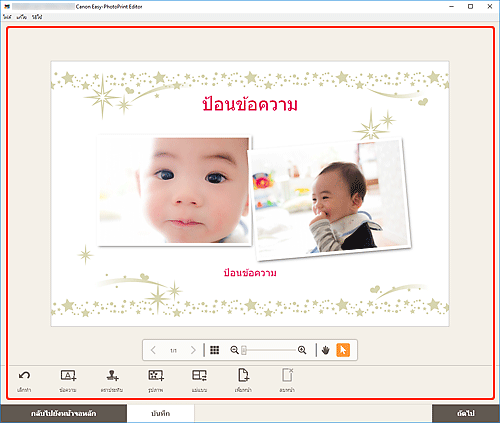Click the 1/1 page indicator
The height and width of the screenshot is (423, 500).
173,351
